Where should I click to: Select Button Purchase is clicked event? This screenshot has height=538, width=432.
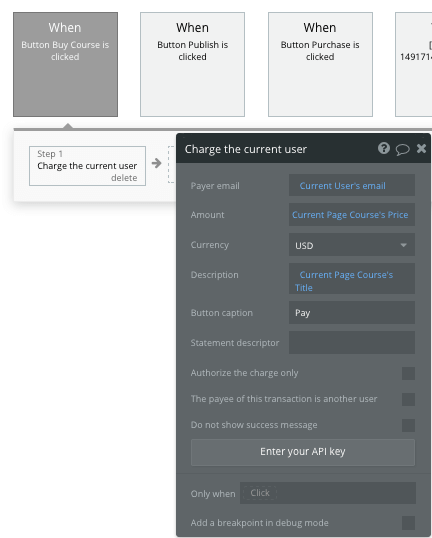click(320, 65)
